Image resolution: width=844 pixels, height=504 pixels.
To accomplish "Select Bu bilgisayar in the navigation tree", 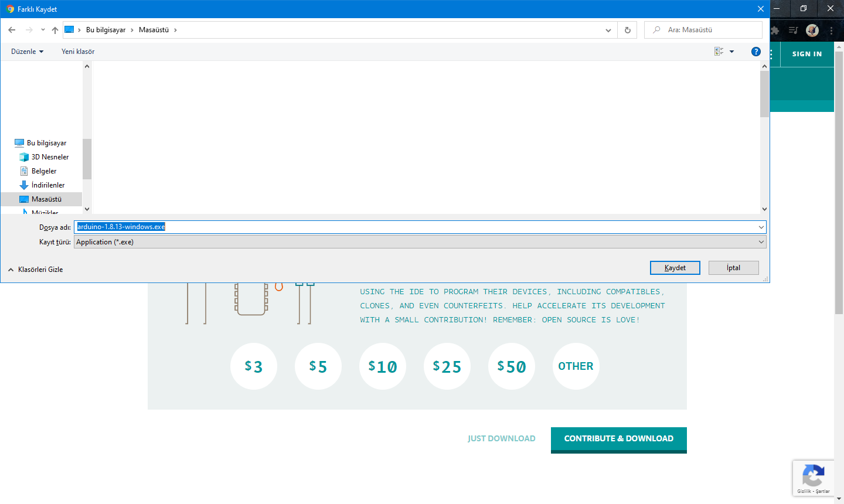I will [x=46, y=143].
